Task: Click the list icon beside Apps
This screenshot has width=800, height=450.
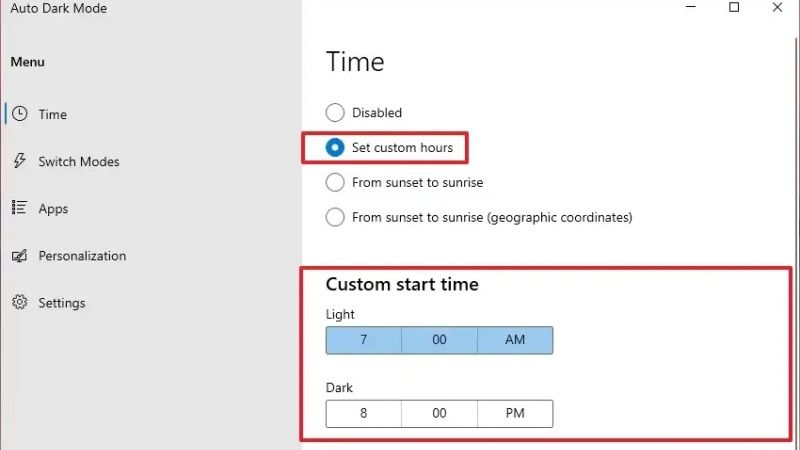Action: tap(19, 207)
